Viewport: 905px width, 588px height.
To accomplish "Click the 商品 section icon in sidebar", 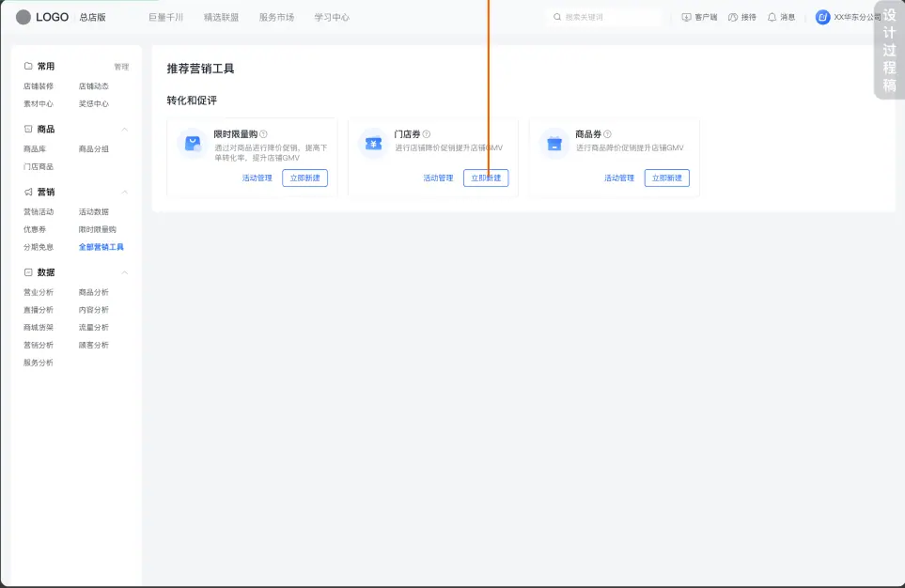I will pos(27,129).
